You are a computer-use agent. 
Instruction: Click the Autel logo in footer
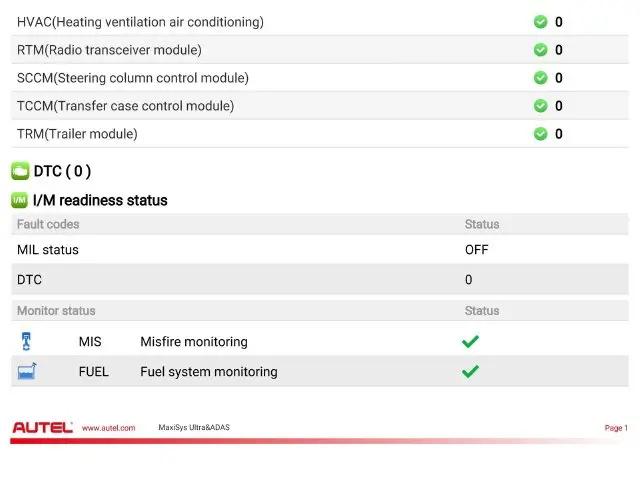point(42,427)
